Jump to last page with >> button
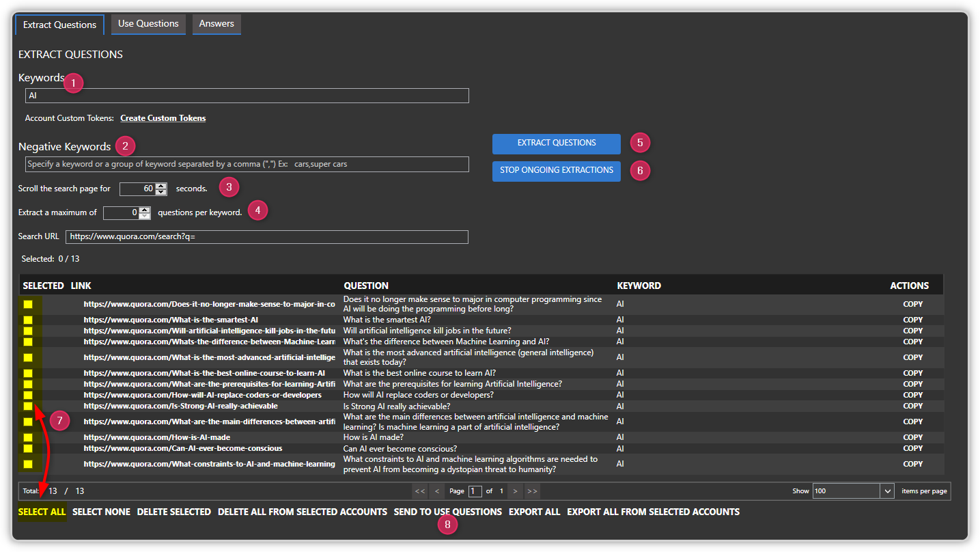The image size is (980, 552). [532, 491]
